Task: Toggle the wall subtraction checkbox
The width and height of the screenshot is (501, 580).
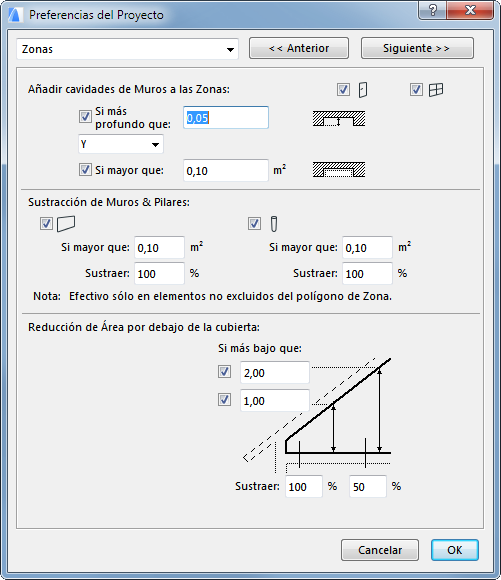Action: point(46,223)
